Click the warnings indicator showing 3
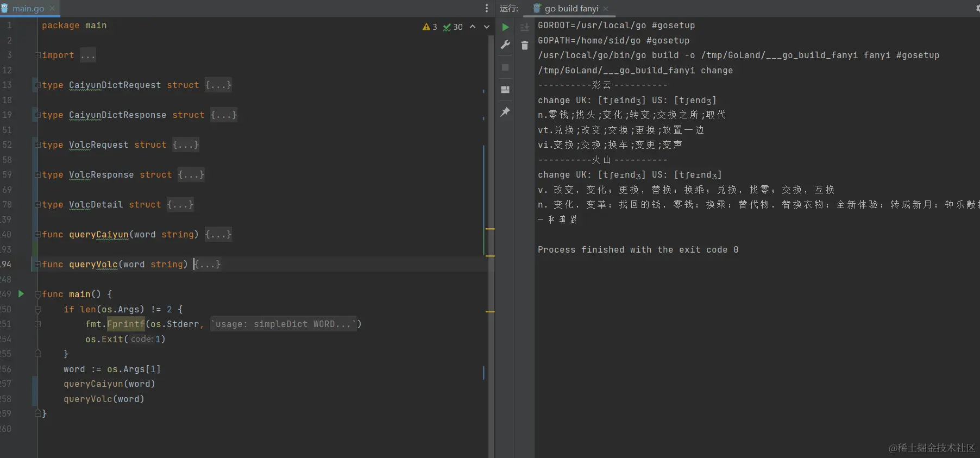 tap(430, 27)
